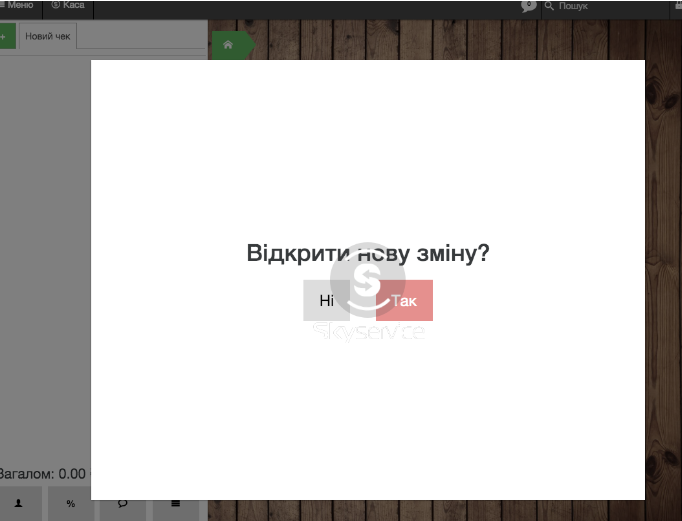
Task: Switch to the Новий чек tab
Action: tap(47, 37)
